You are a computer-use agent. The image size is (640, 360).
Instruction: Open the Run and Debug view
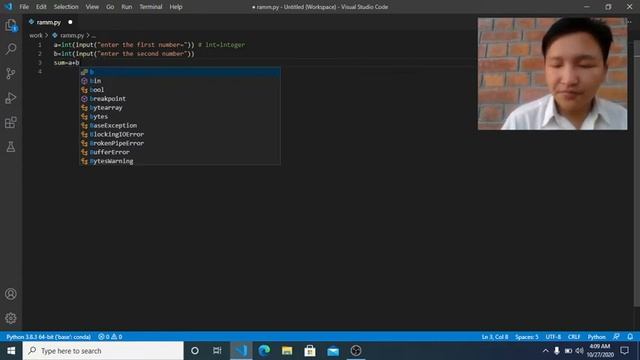pyautogui.click(x=11, y=98)
